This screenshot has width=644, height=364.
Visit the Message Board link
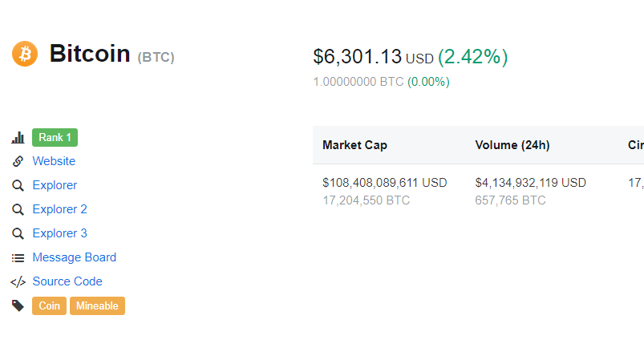[74, 257]
